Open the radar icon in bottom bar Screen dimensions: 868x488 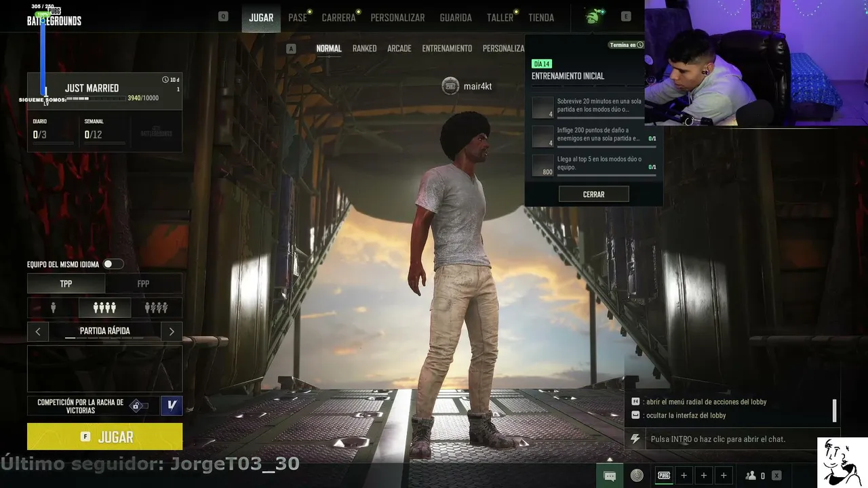637,476
